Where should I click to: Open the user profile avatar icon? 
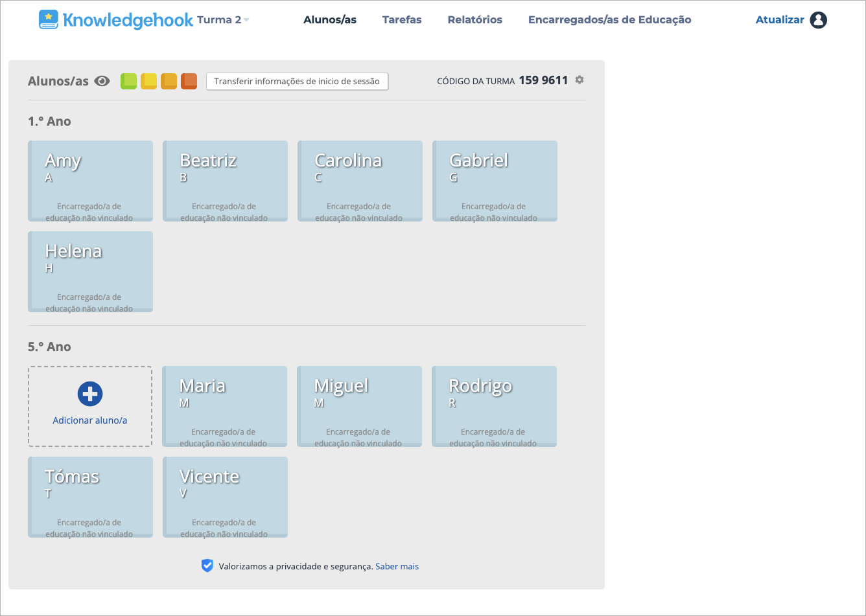[x=819, y=20]
